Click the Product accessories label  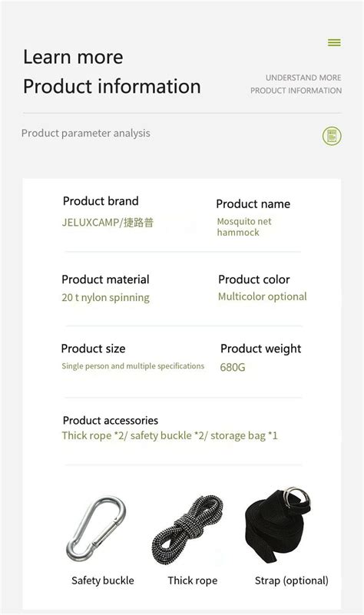point(111,421)
